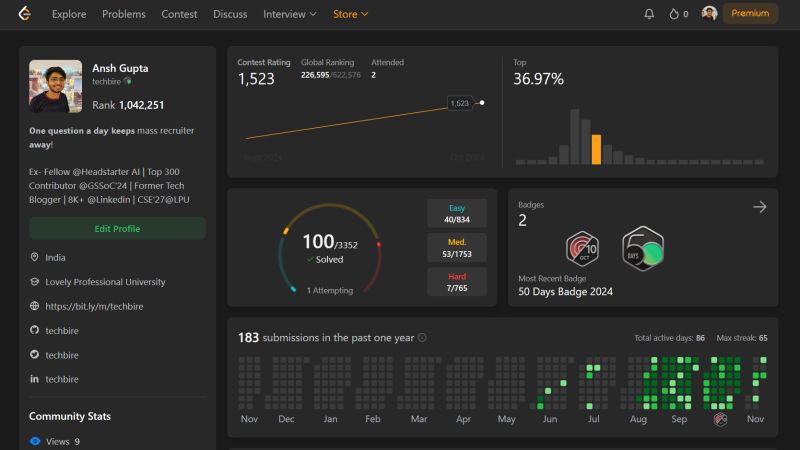Image resolution: width=800 pixels, height=450 pixels.
Task: Click the Max streak 65 text
Action: [x=742, y=338]
